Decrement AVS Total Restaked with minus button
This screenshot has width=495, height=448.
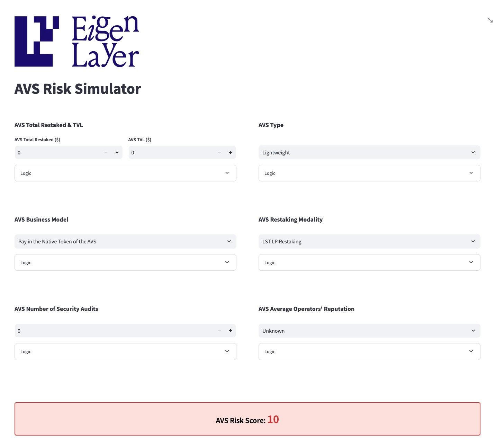tap(106, 152)
